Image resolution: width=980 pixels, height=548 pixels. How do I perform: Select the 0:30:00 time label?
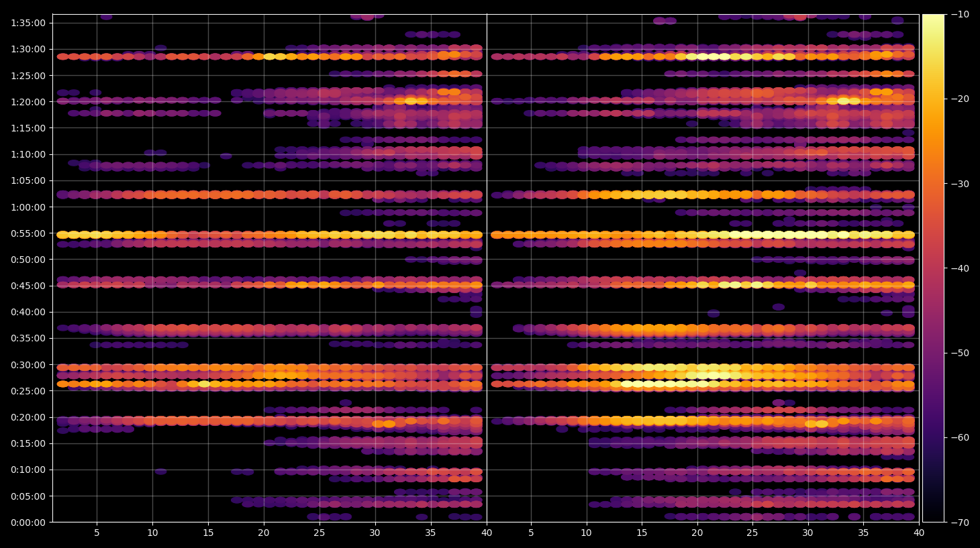[28, 365]
